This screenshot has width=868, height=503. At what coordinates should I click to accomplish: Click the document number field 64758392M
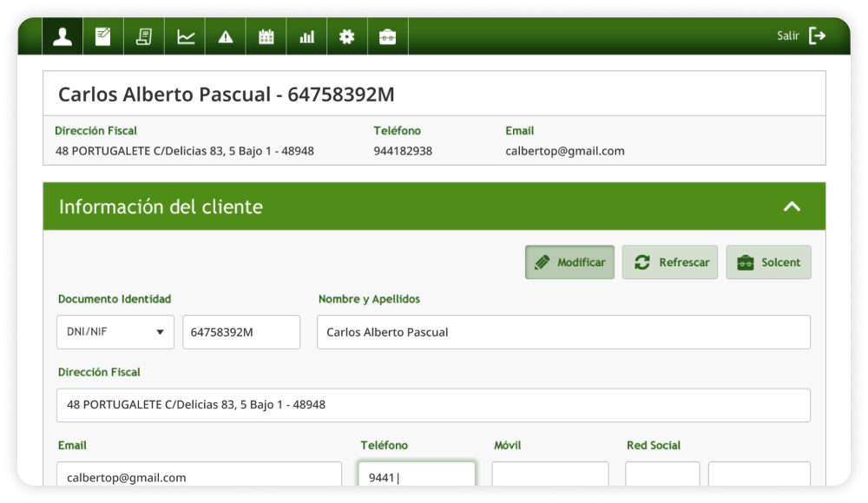coord(241,332)
